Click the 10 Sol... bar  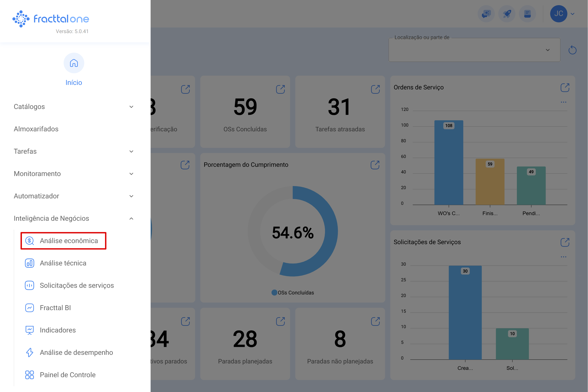click(512, 344)
